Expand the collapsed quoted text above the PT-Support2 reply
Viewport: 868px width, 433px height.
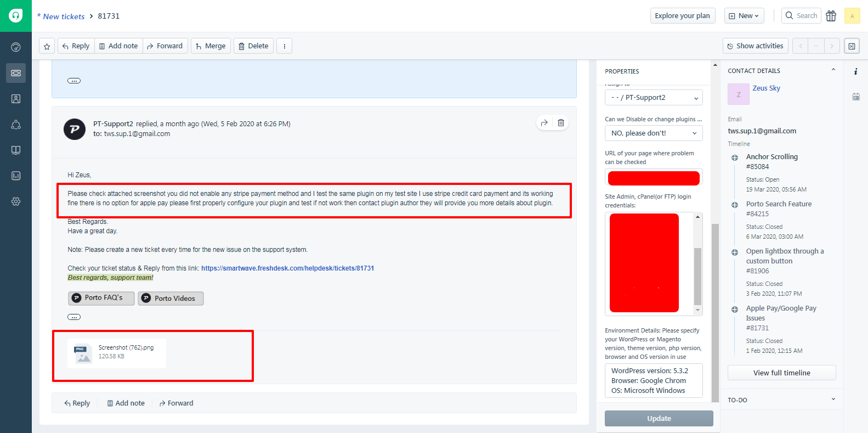(74, 81)
